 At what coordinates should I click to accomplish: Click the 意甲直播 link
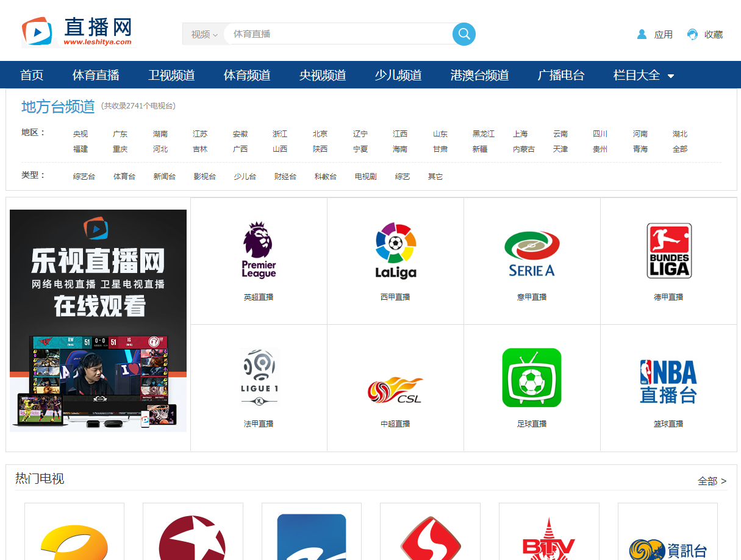point(532,297)
